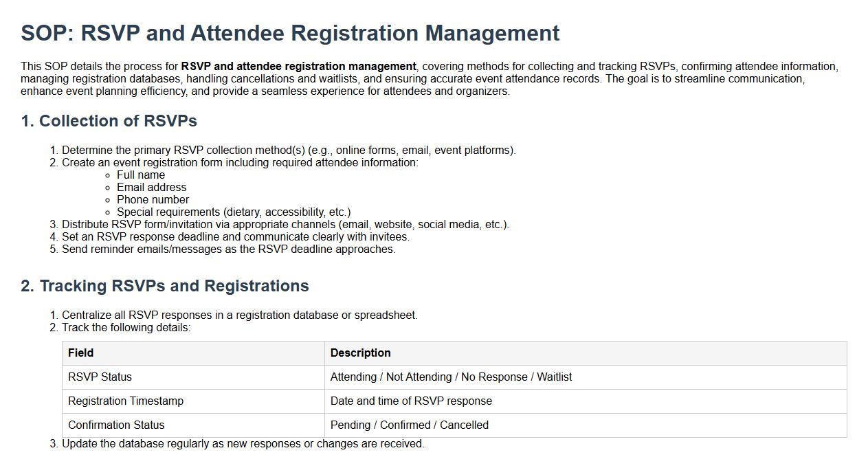Click the 'Full name' bullet item
The height and width of the screenshot is (457, 868).
141,175
